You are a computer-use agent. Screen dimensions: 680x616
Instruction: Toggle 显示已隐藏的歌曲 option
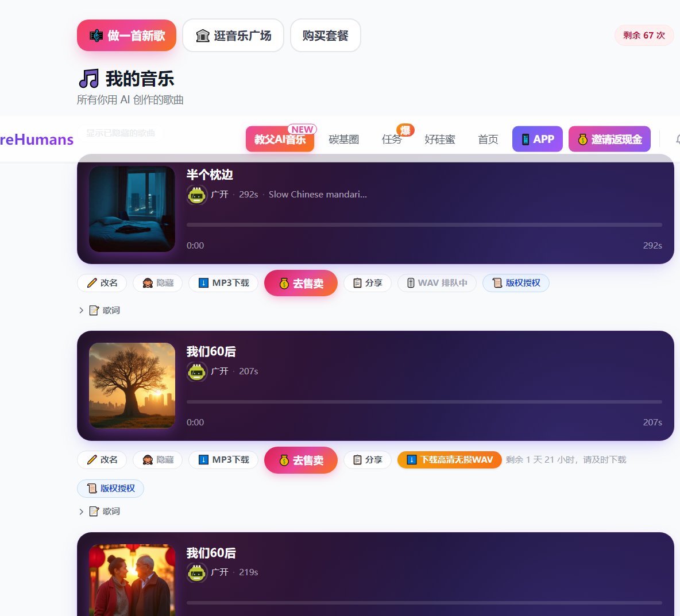(x=121, y=133)
